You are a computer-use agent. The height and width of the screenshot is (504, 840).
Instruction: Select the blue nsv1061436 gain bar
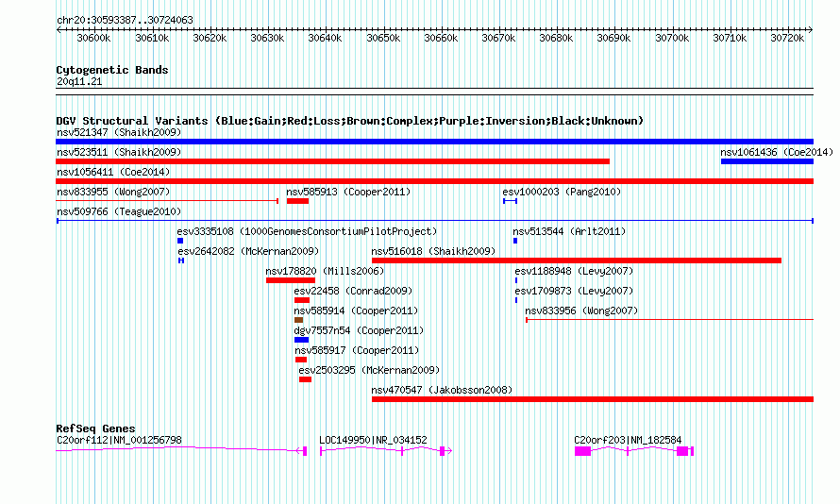767,161
